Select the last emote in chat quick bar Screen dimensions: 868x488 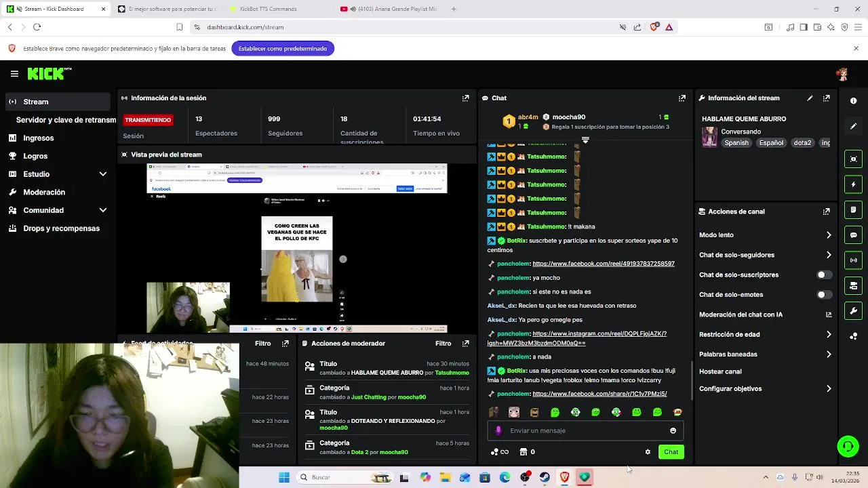point(677,412)
